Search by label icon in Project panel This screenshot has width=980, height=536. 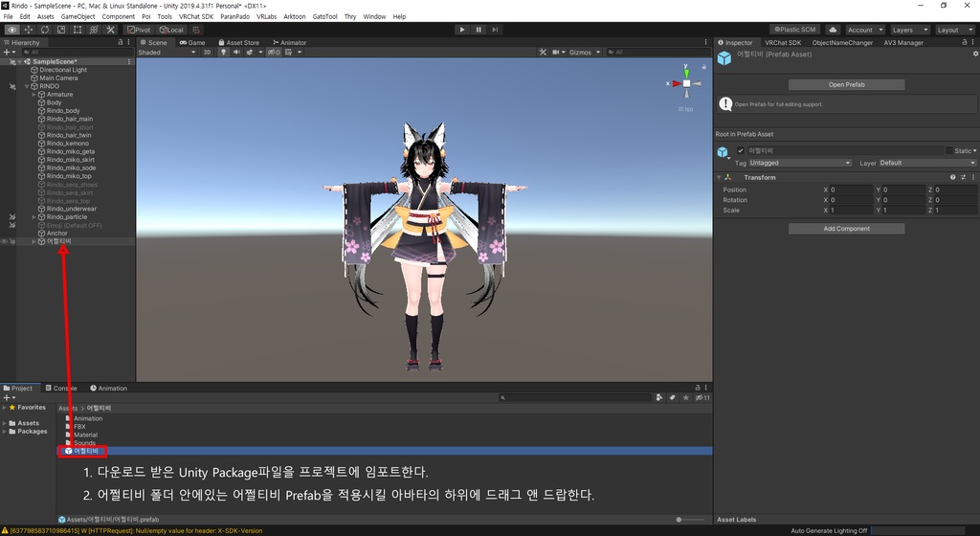coord(673,397)
